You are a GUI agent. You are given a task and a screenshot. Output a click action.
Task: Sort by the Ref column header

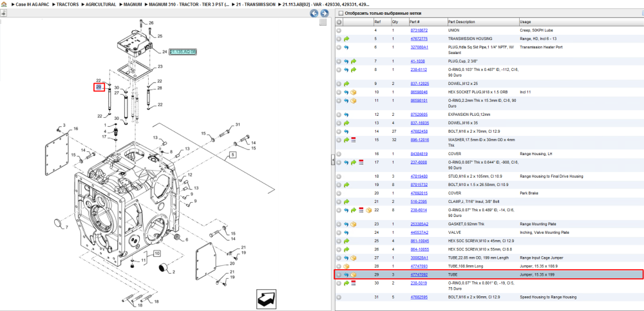click(381, 22)
